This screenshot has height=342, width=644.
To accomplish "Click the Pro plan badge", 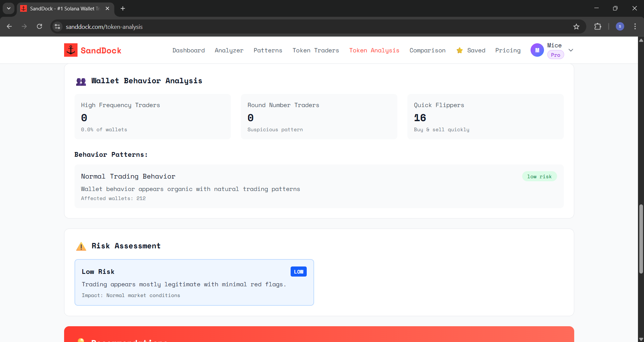I will click(555, 55).
